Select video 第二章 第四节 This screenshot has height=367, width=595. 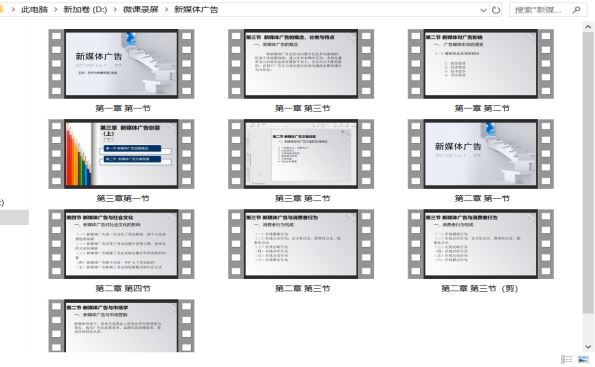121,251
